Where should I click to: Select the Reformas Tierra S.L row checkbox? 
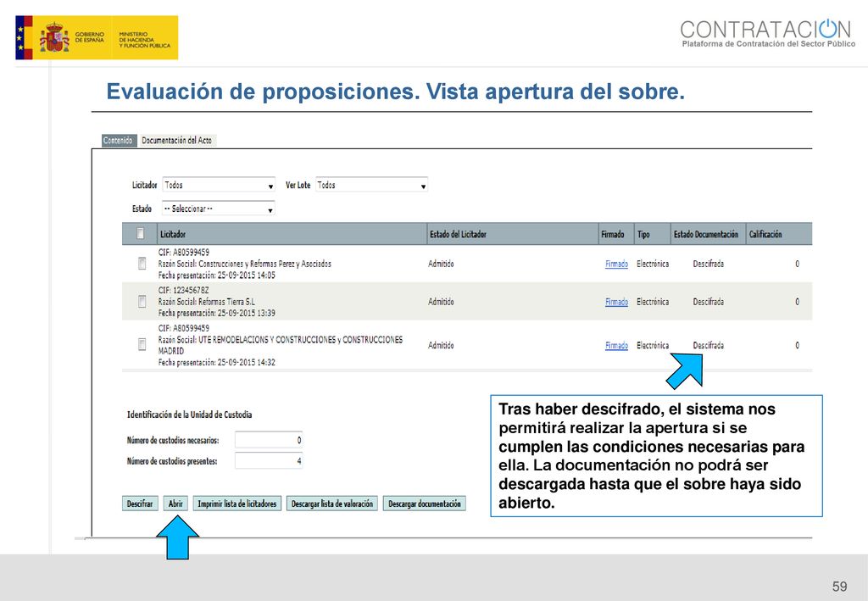142,301
